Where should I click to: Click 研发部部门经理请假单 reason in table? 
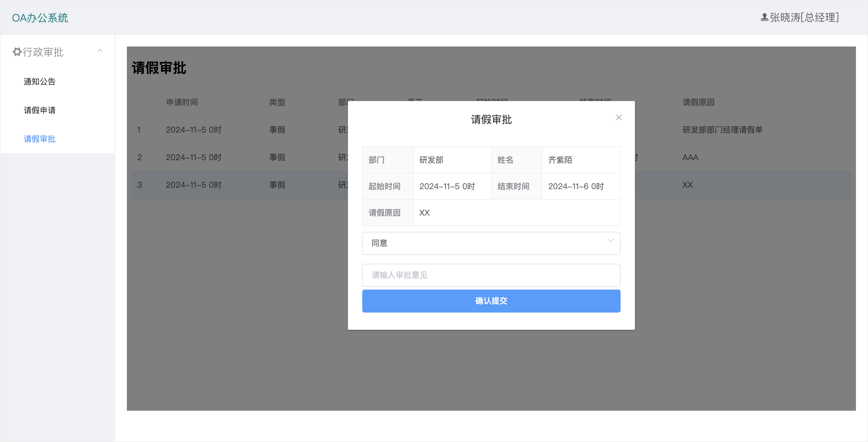[x=722, y=130]
